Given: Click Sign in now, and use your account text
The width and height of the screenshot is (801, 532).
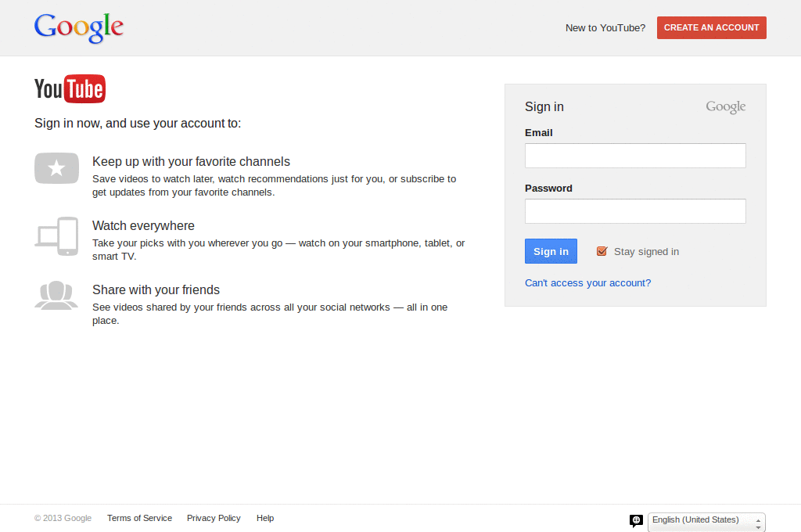Looking at the screenshot, I should click(x=138, y=123).
